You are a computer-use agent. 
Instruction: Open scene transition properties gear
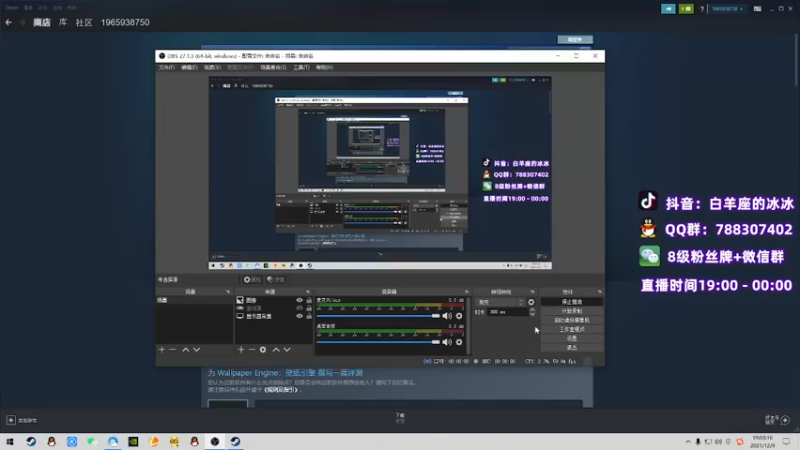tap(531, 302)
